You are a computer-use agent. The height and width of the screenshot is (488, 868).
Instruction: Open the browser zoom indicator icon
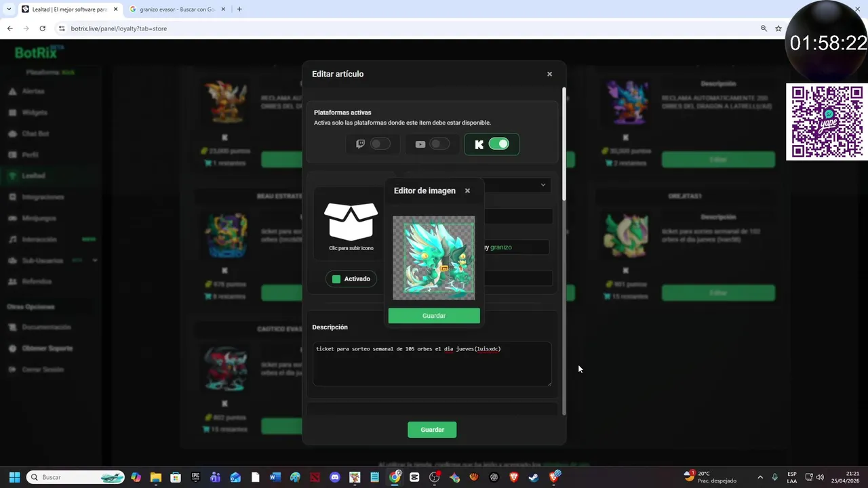click(x=764, y=28)
